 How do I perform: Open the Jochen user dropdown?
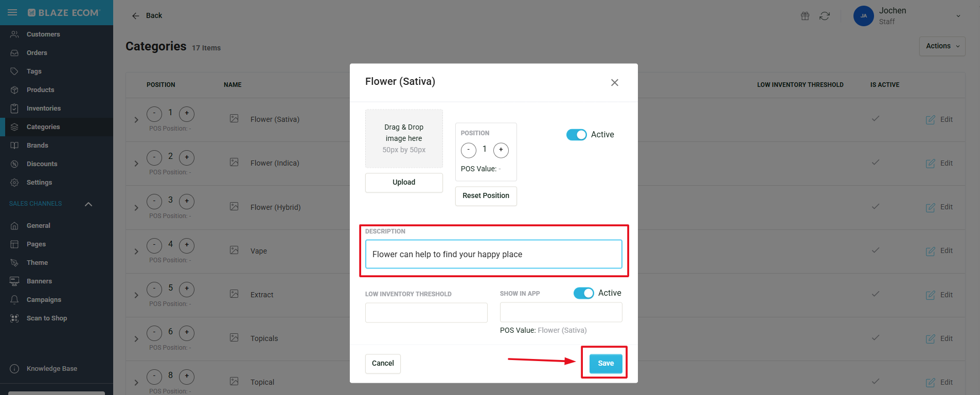point(958,16)
